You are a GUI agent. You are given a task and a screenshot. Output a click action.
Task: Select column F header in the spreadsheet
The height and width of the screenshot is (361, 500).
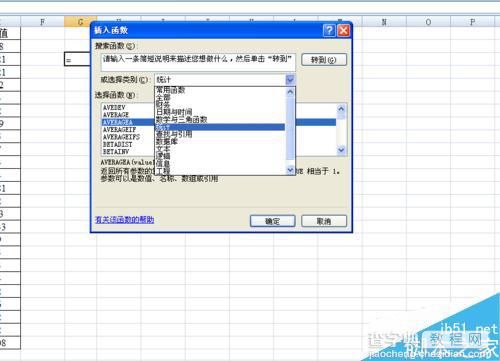click(x=42, y=22)
